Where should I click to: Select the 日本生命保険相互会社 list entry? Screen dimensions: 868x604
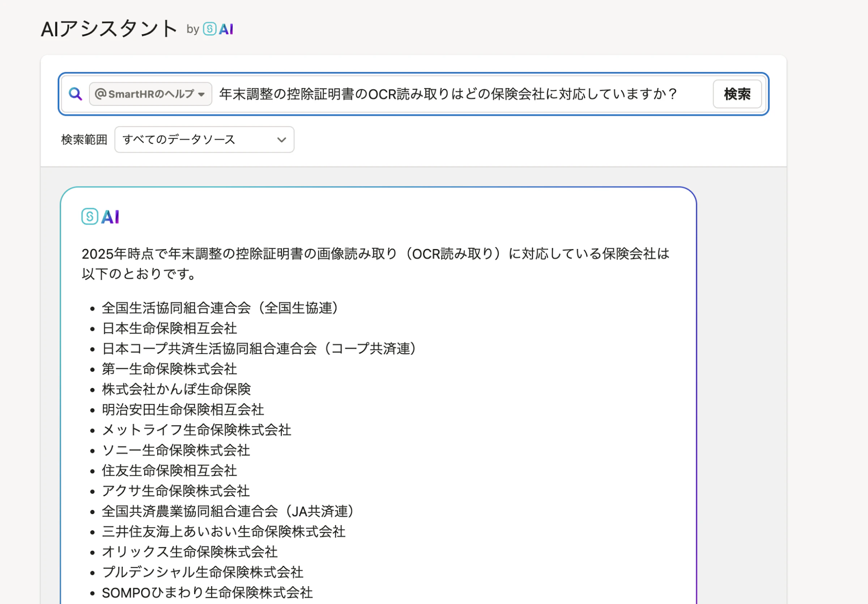coord(169,328)
